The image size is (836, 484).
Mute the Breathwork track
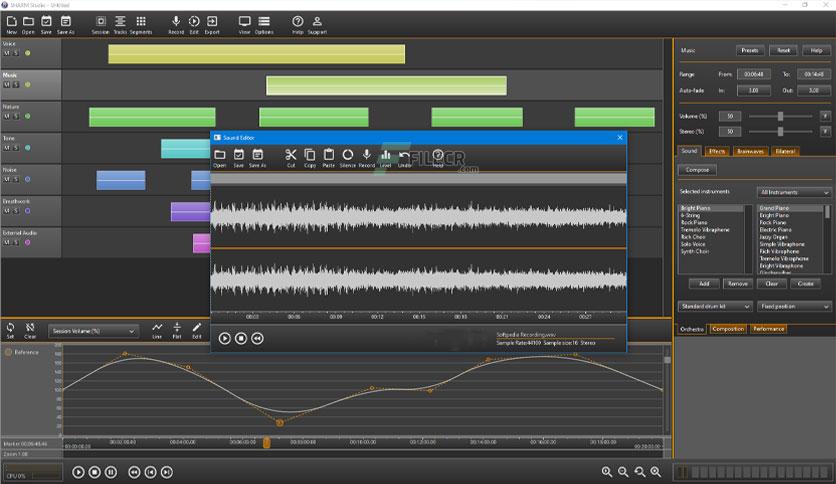coord(7,211)
